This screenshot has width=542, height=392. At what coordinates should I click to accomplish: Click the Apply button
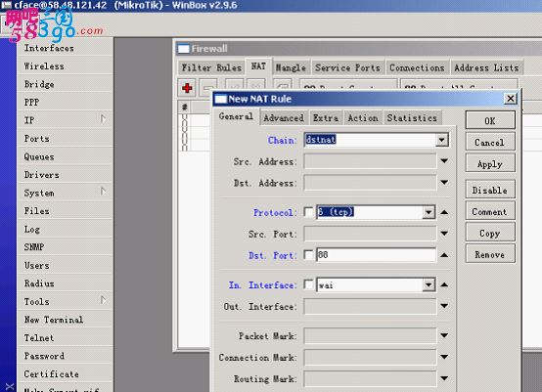(x=490, y=164)
